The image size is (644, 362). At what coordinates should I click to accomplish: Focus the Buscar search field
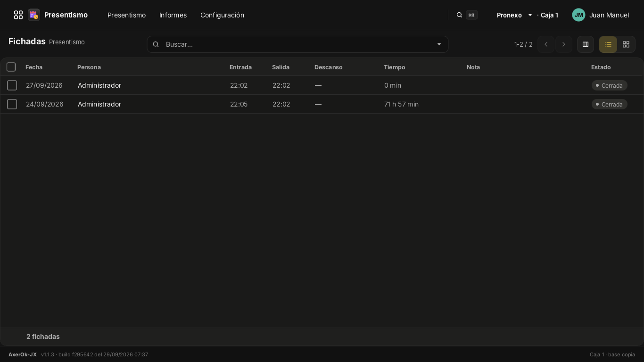coord(297,44)
